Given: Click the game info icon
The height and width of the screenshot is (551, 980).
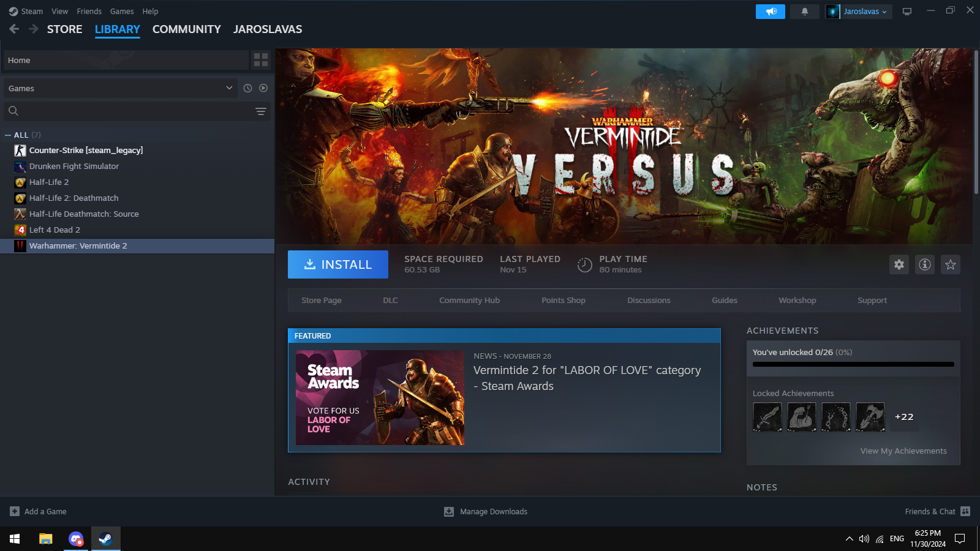Looking at the screenshot, I should point(924,264).
